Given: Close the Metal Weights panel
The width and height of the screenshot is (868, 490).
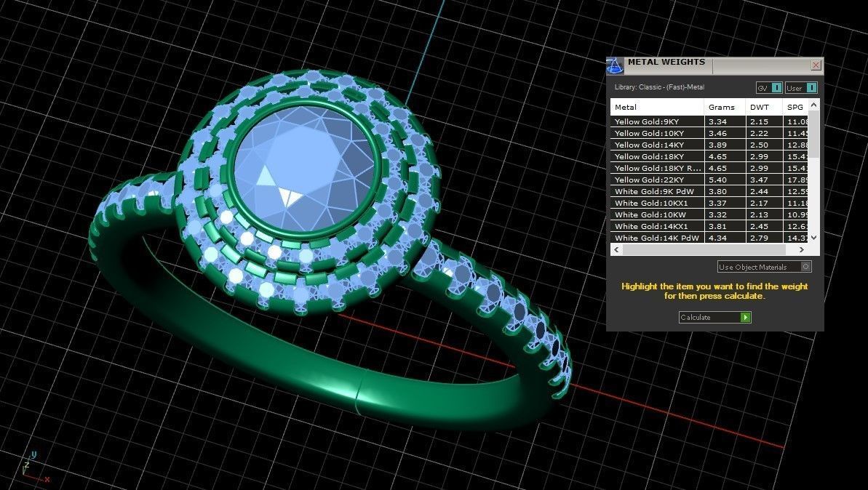Looking at the screenshot, I should 816,65.
